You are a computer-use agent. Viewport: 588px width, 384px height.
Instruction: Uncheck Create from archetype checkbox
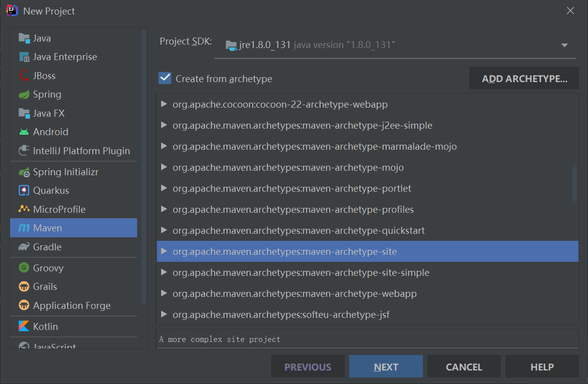coord(165,79)
